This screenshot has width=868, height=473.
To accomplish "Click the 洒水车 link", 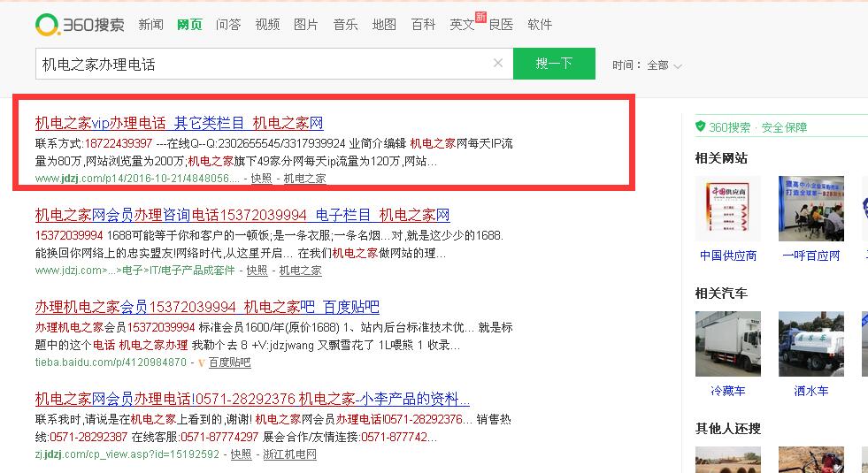I will 811,391.
